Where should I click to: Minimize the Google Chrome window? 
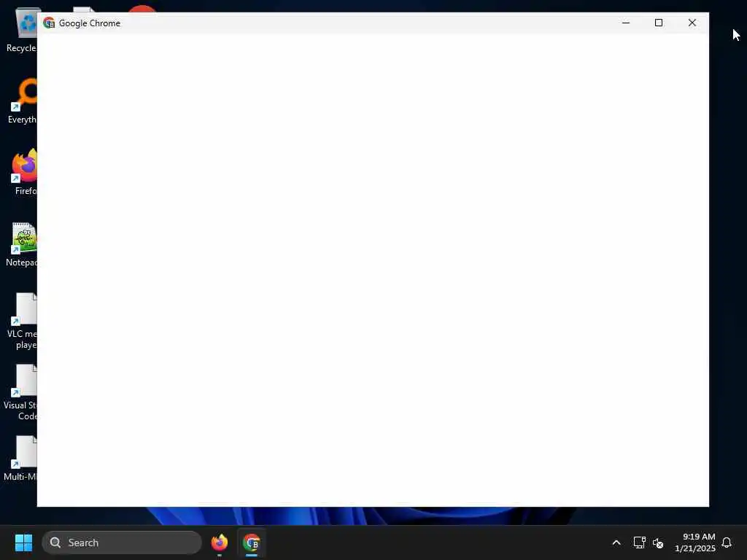(x=626, y=23)
